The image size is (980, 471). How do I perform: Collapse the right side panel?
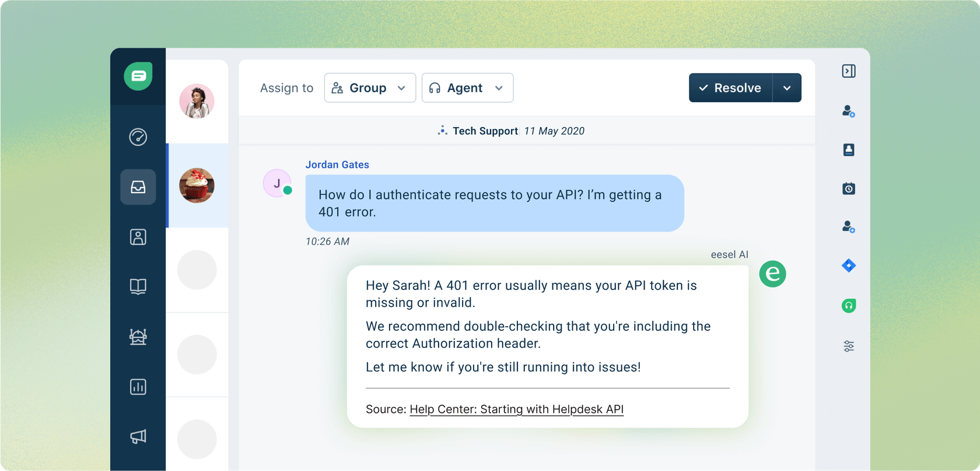pyautogui.click(x=849, y=71)
